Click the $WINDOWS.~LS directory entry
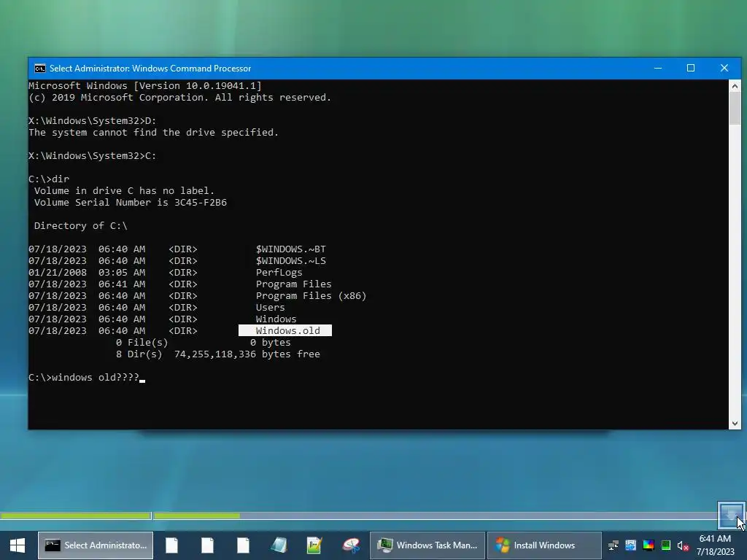The image size is (747, 560). click(x=290, y=261)
